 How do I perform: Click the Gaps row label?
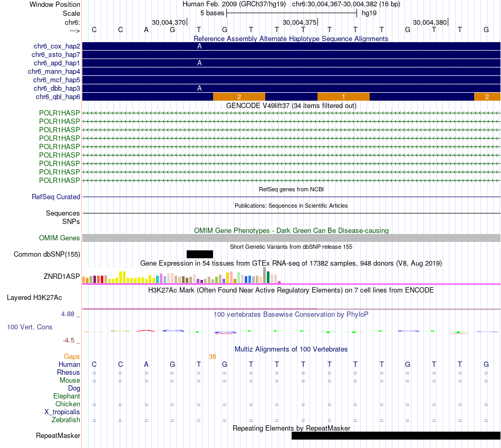point(72,356)
